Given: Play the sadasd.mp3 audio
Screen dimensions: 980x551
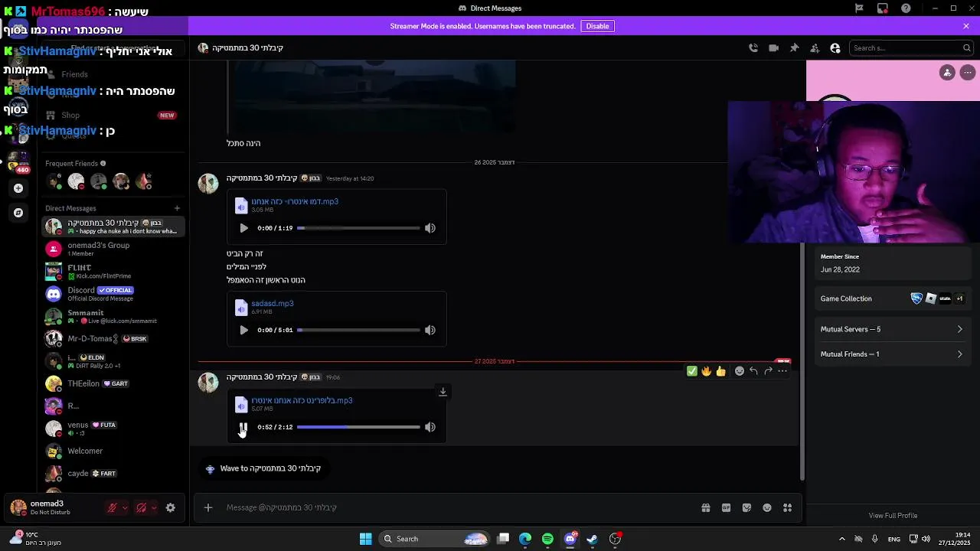Looking at the screenshot, I should click(x=243, y=330).
